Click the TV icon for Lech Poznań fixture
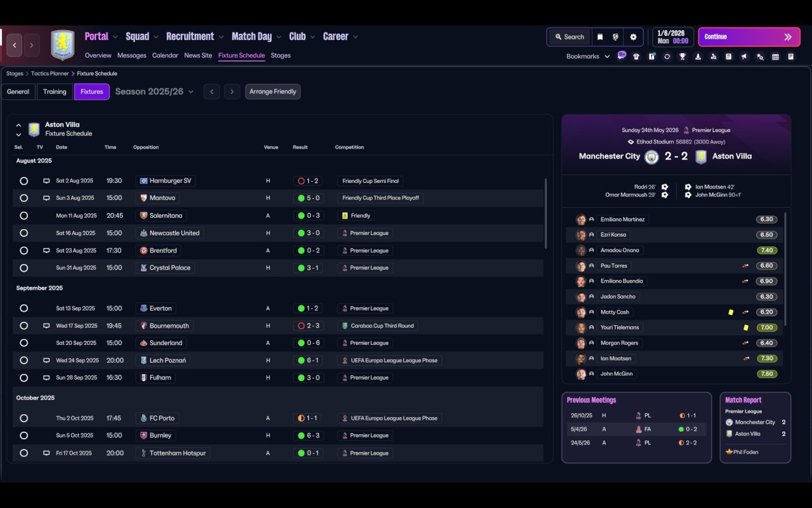 46,360
